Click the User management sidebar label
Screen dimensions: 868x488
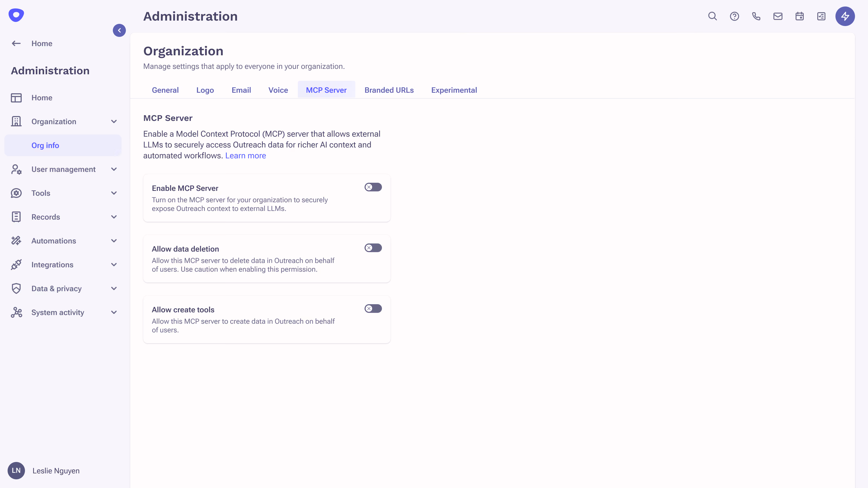point(63,169)
